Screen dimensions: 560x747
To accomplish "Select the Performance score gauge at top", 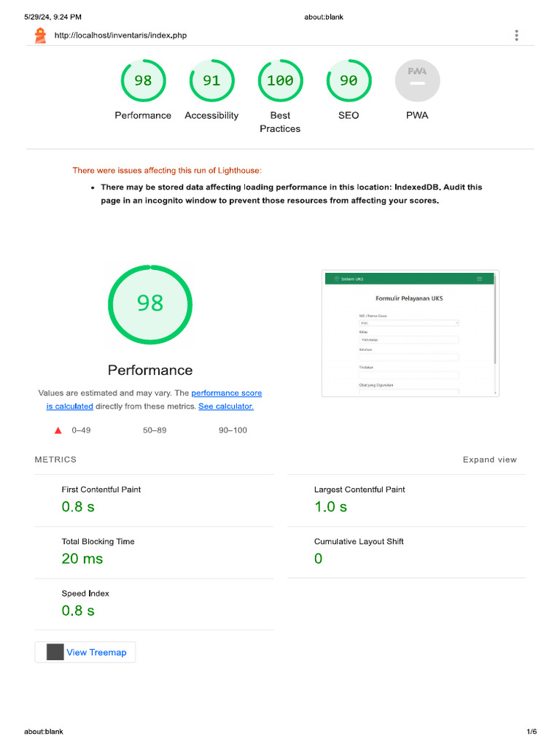I will 143,81.
